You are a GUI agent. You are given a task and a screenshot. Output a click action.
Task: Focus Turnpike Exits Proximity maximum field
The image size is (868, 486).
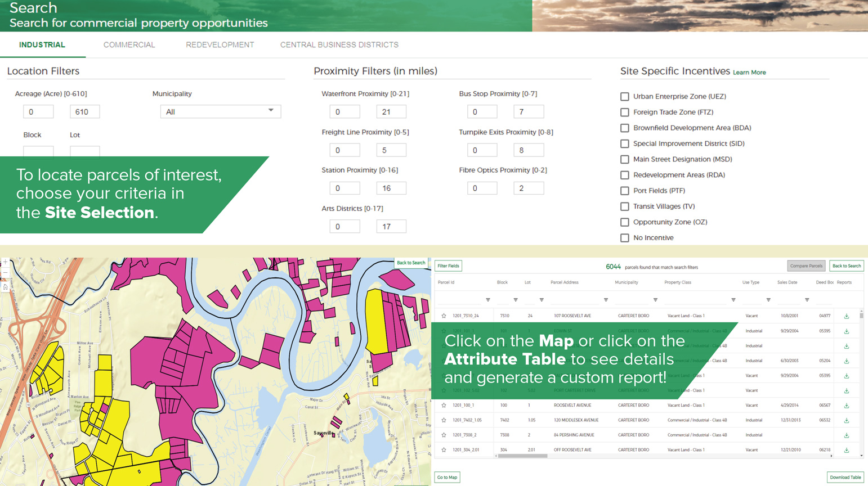pos(529,150)
